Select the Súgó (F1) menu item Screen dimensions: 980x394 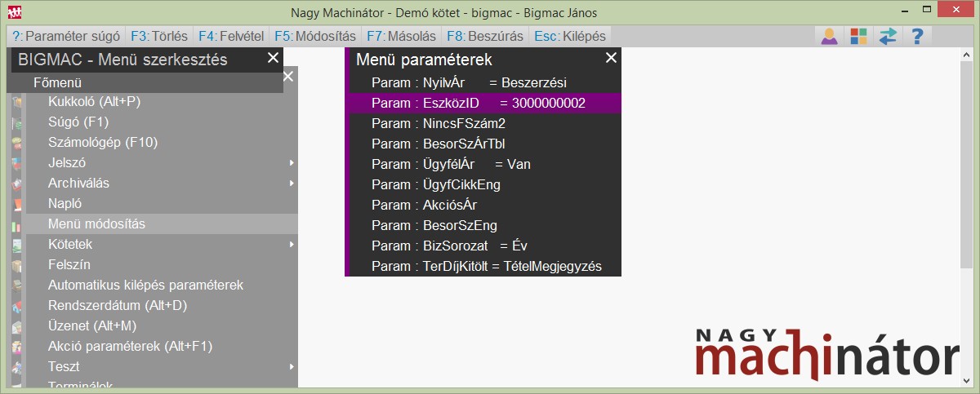point(161,122)
